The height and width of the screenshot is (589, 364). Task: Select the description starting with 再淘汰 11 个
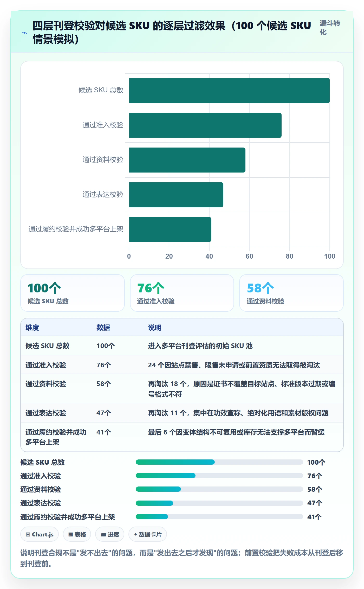coord(238,413)
